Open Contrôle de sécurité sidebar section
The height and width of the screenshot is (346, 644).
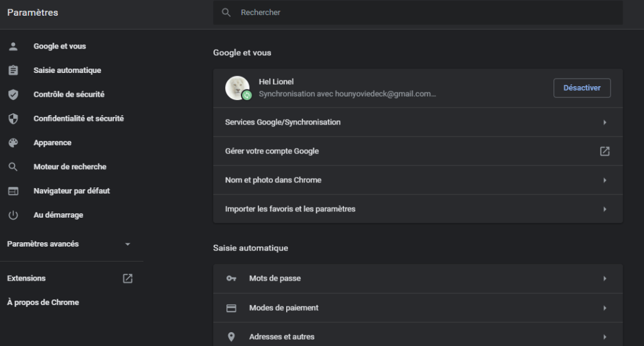pyautogui.click(x=69, y=94)
